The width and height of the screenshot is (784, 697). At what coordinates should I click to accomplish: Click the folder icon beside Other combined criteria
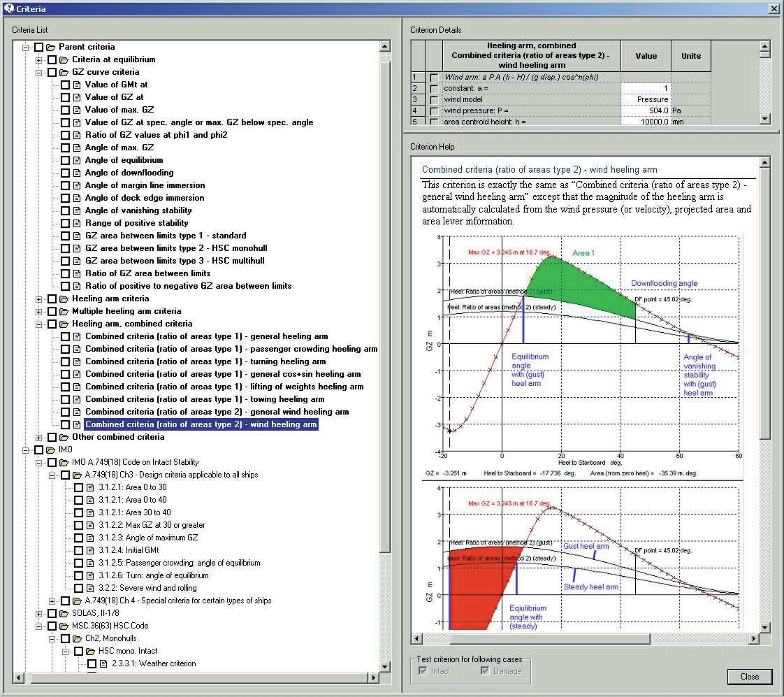click(64, 438)
